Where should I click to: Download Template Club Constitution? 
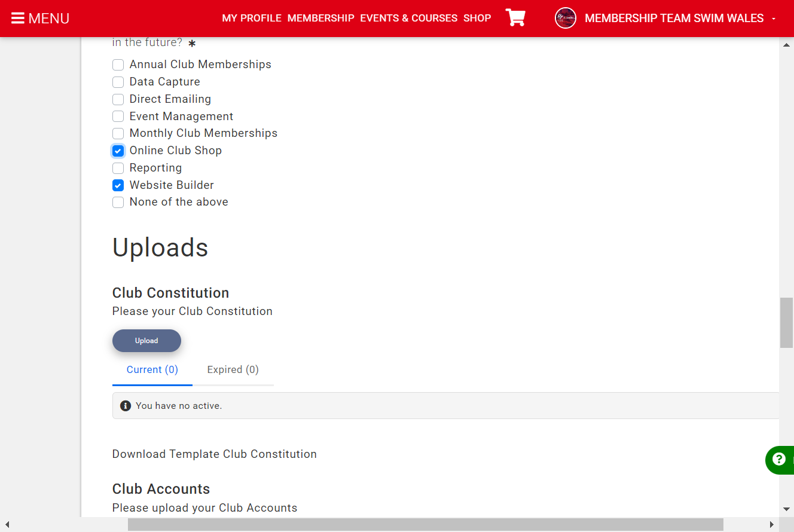pyautogui.click(x=215, y=454)
